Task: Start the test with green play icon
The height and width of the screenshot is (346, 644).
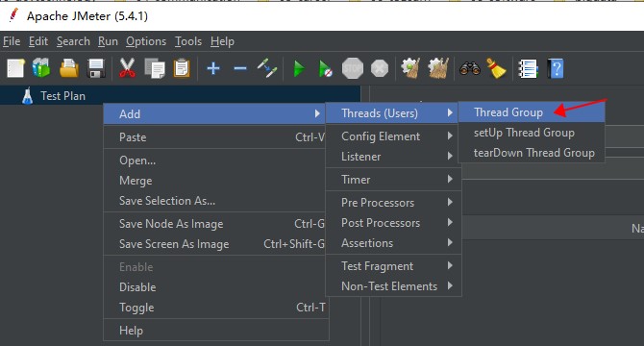Action: pyautogui.click(x=299, y=68)
